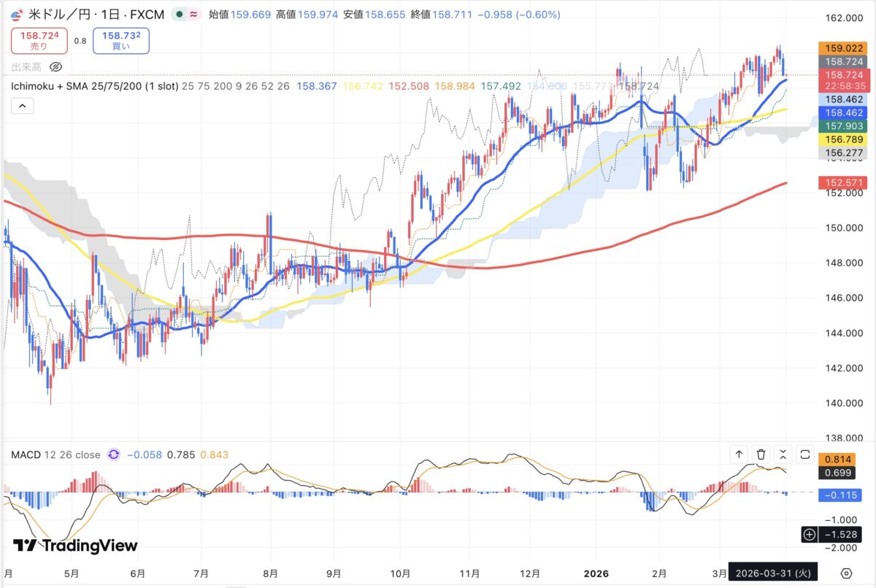The width and height of the screenshot is (876, 588).
Task: Click the US flag symbol icon
Action: click(18, 15)
